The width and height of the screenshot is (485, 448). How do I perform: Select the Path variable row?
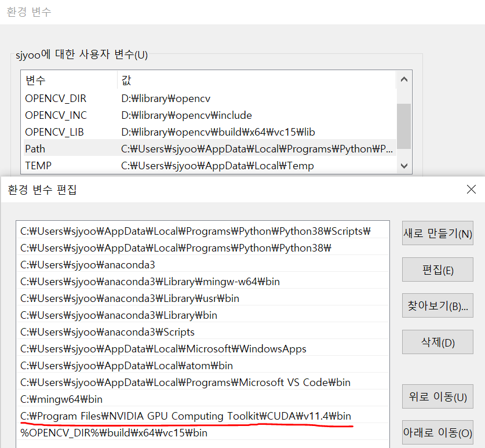[x=210, y=149]
